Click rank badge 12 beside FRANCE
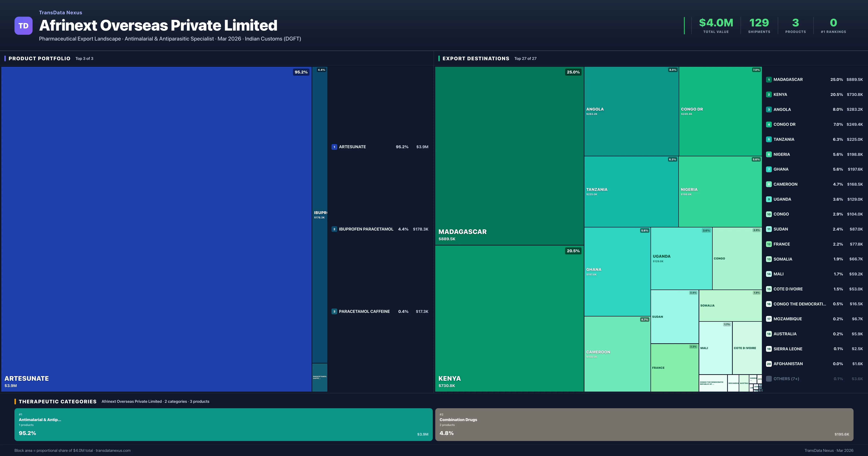868x456 pixels. click(769, 244)
